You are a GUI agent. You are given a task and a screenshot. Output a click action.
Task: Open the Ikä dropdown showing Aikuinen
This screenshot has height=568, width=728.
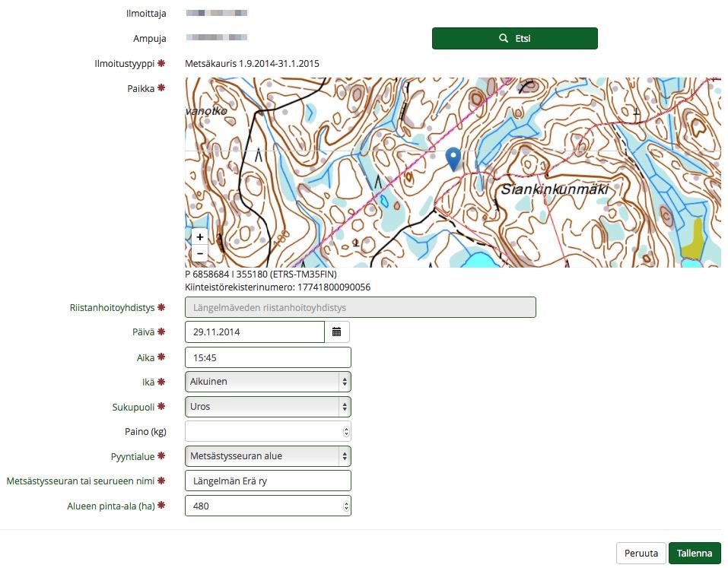[x=268, y=382]
